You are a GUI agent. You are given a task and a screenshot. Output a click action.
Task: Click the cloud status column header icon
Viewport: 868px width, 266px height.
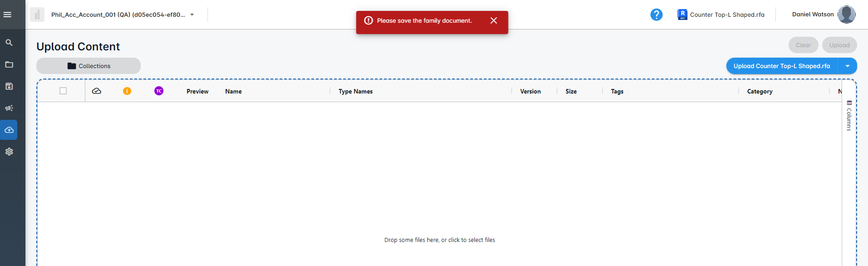[x=97, y=91]
